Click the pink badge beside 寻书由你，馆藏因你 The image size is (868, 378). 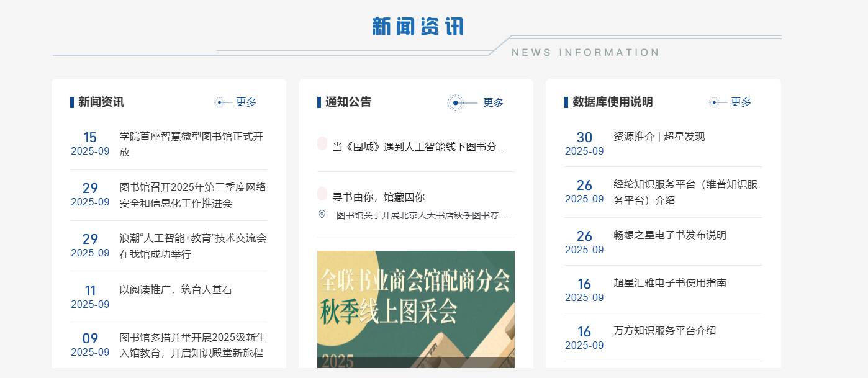[322, 194]
